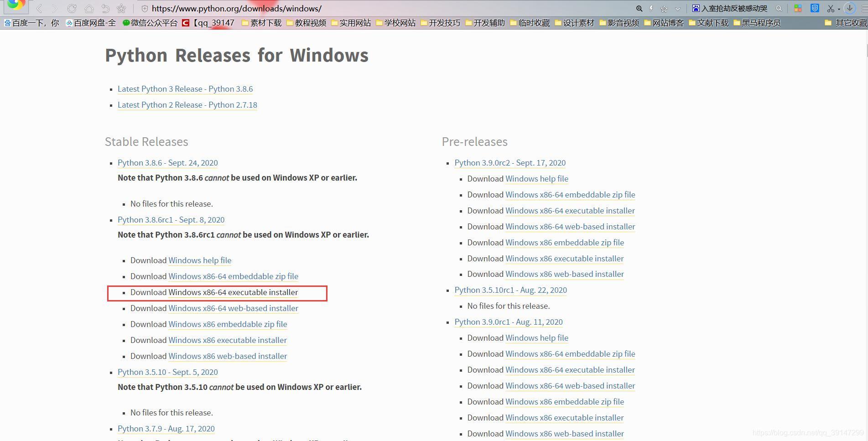Open the 微信公众平台 bookmark
868x441 pixels.
[x=150, y=23]
